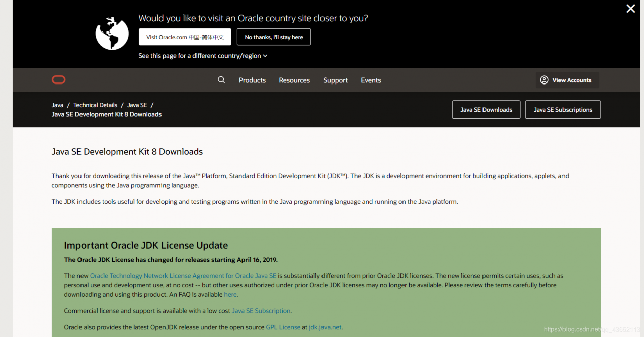Visit the jdk.java.net link
This screenshot has height=337, width=644.
[x=325, y=327]
